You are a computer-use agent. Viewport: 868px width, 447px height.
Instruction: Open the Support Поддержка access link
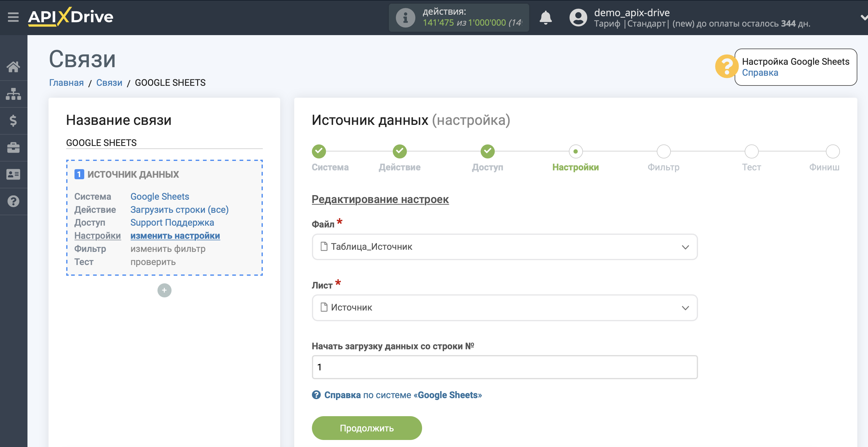tap(172, 223)
